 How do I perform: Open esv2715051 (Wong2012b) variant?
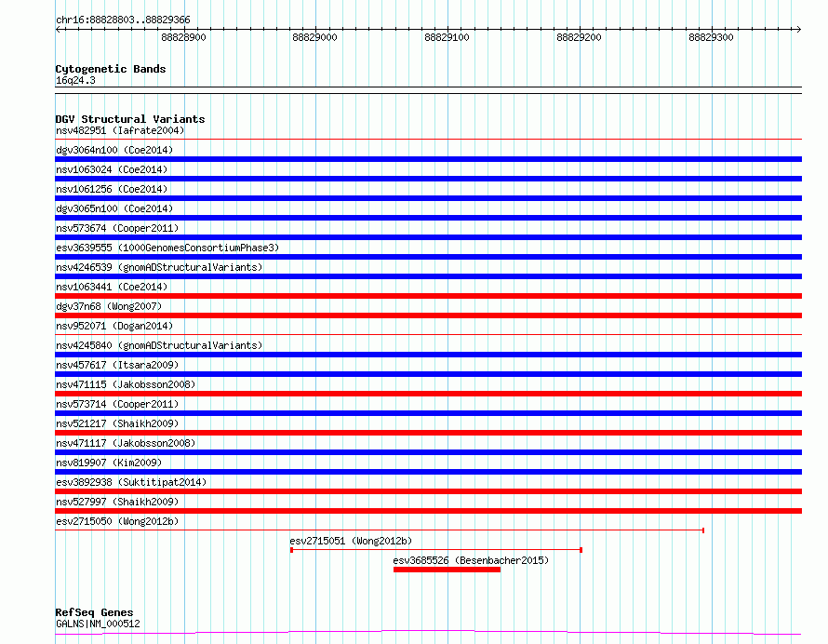(351, 541)
